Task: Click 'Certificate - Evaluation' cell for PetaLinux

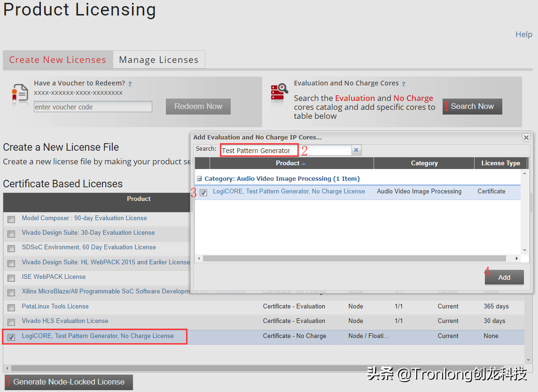Action: tap(294, 306)
